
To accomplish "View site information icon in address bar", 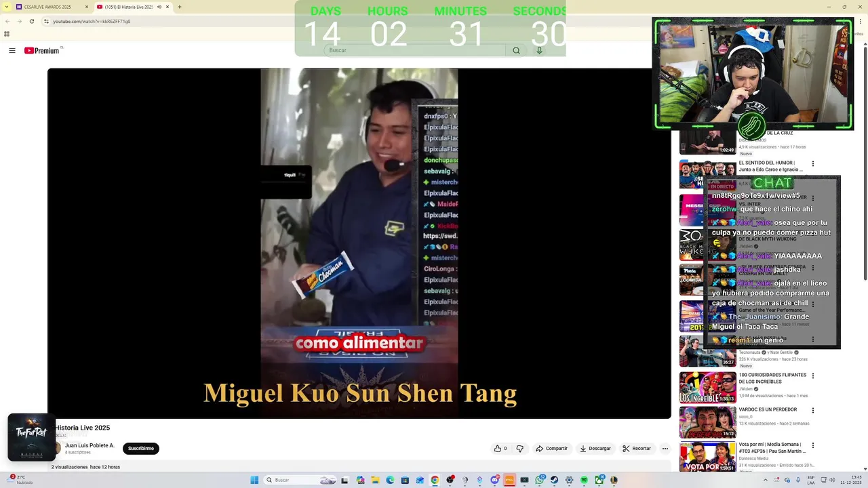I will [x=46, y=21].
